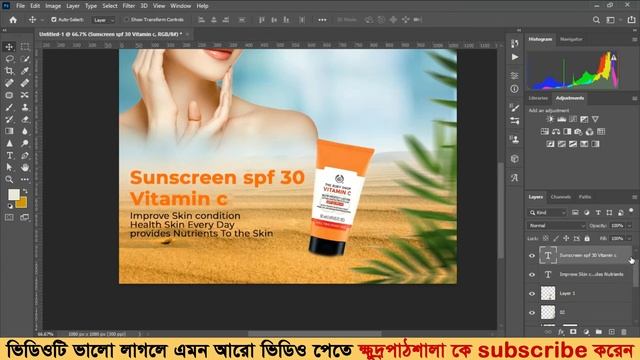Viewport: 640px width, 360px height.
Task: Select the Gradient tool
Action: click(x=9, y=131)
